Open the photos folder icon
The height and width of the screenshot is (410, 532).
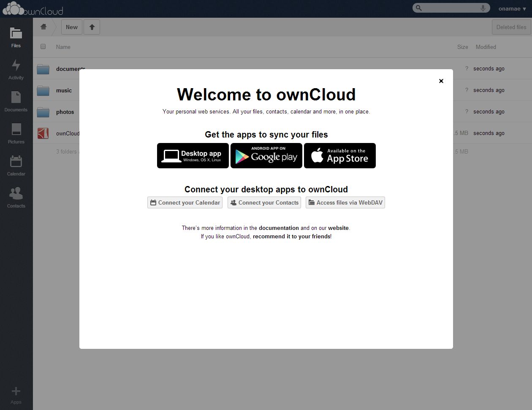click(43, 112)
